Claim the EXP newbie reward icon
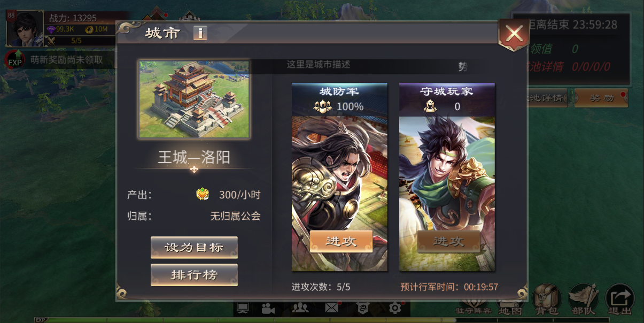Viewport: 644px width, 323px height. point(15,60)
